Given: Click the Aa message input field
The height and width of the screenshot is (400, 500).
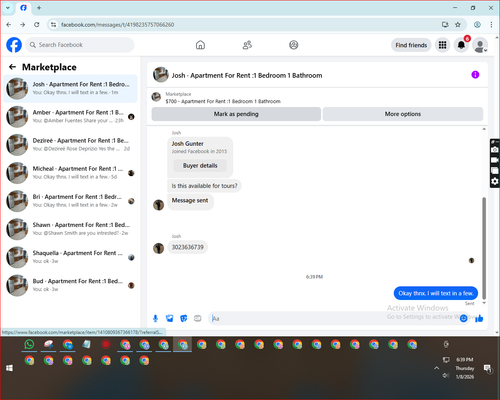Looking at the screenshot, I should (x=333, y=318).
